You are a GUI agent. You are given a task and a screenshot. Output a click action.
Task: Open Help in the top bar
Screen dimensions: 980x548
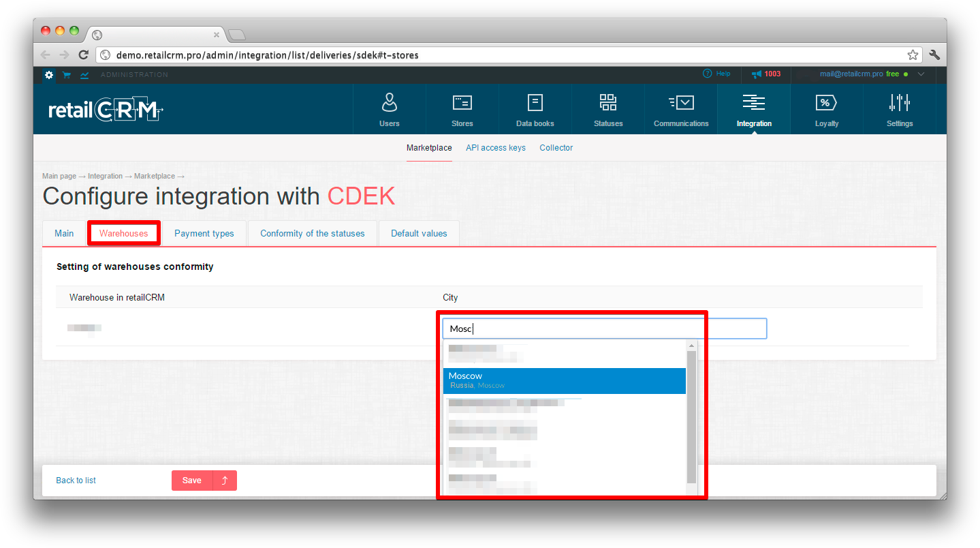(716, 74)
